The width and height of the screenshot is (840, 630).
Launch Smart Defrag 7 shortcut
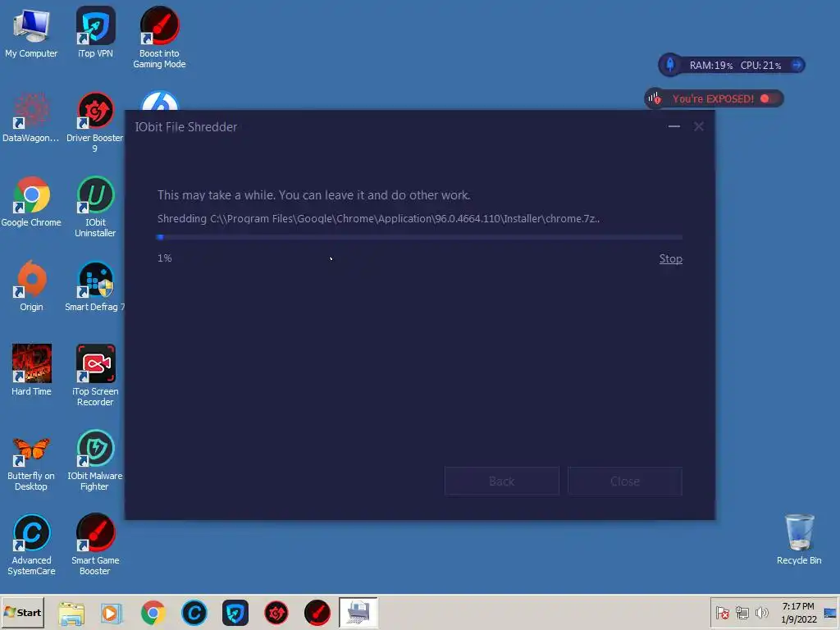pyautogui.click(x=95, y=286)
